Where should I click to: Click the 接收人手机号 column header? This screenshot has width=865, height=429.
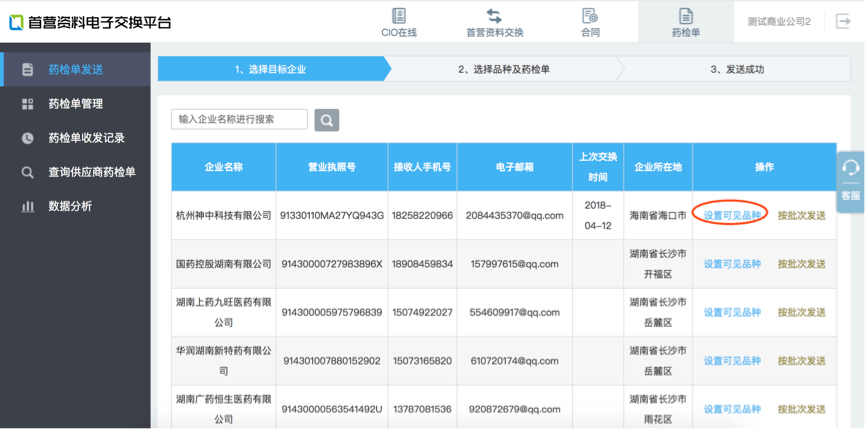pos(422,167)
